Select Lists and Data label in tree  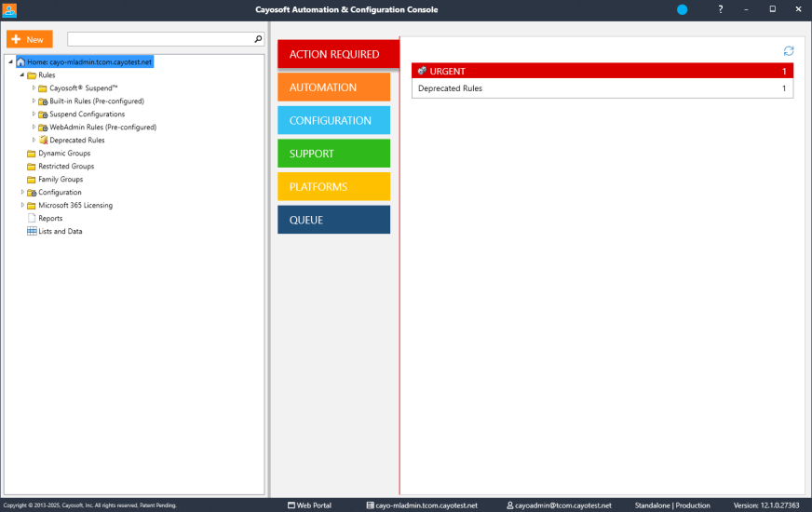click(61, 232)
